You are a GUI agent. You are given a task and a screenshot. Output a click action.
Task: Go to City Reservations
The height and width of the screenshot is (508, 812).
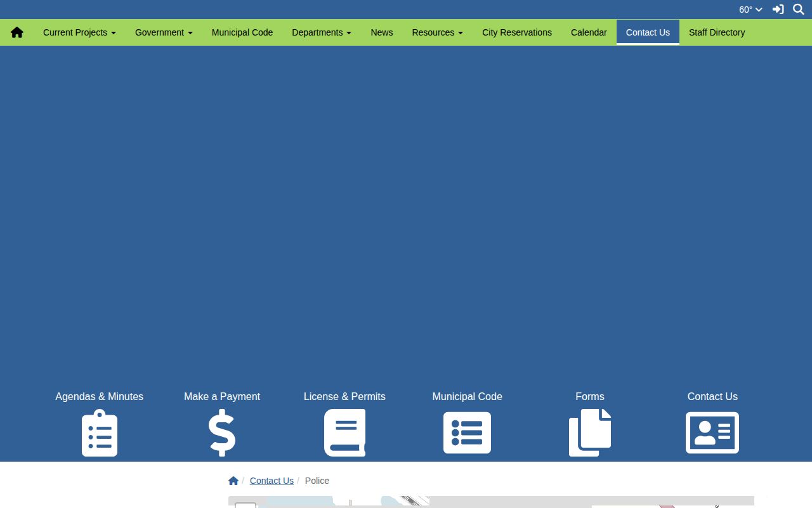pyautogui.click(x=517, y=32)
